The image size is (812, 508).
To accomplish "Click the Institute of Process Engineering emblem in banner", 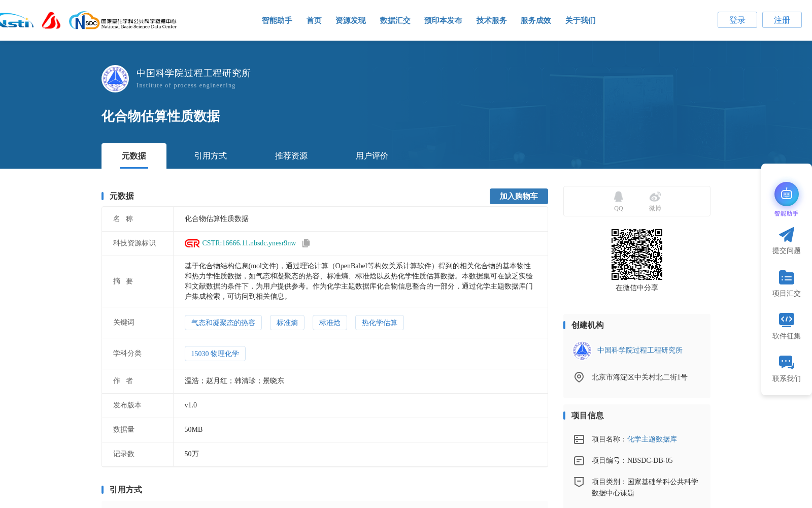I will click(x=115, y=79).
